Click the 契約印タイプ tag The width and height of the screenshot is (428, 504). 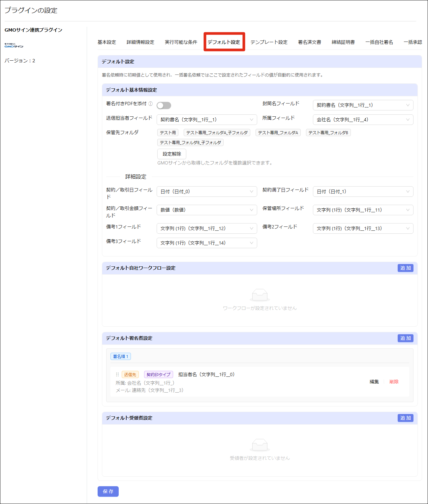click(159, 374)
